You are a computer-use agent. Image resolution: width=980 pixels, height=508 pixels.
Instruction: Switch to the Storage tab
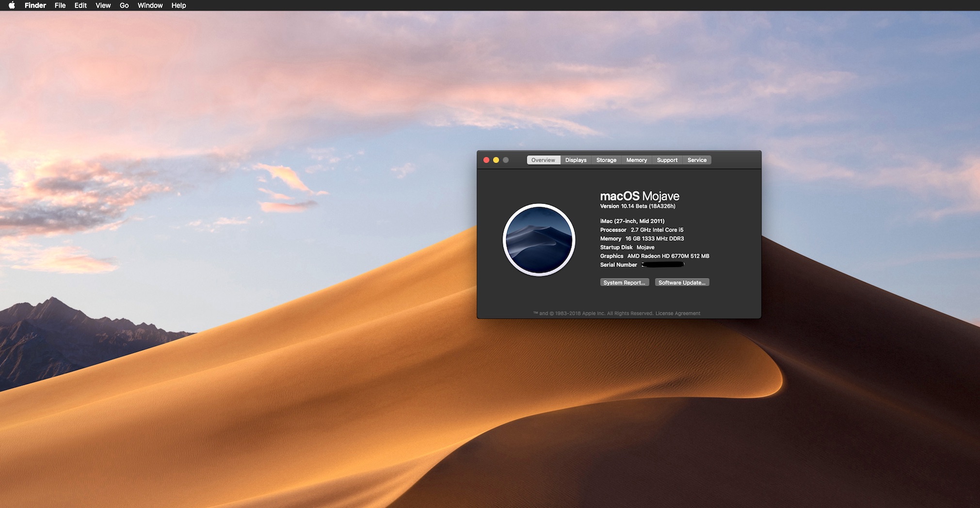[606, 160]
